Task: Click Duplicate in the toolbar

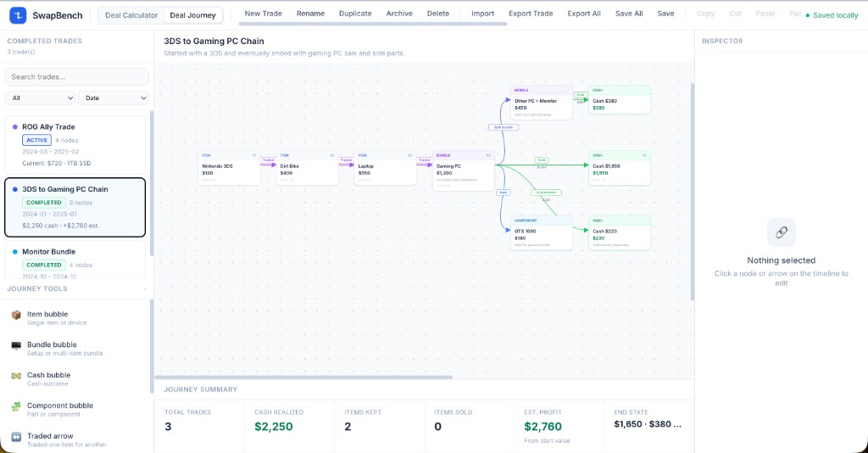Action: [x=355, y=14]
